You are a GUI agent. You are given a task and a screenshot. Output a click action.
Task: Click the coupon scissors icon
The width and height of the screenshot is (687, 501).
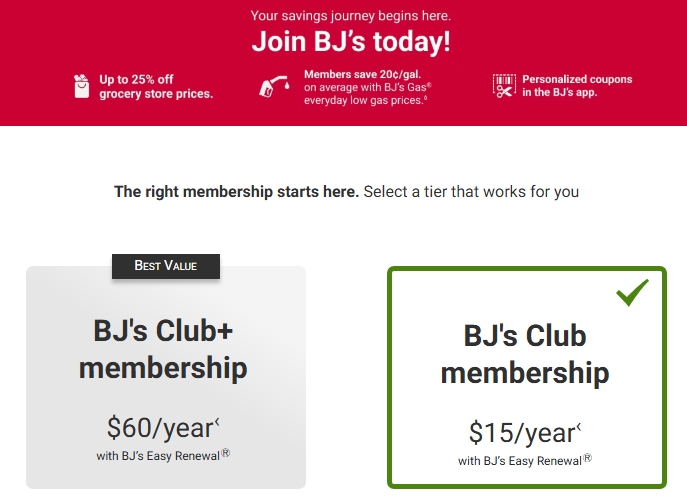coord(503,86)
